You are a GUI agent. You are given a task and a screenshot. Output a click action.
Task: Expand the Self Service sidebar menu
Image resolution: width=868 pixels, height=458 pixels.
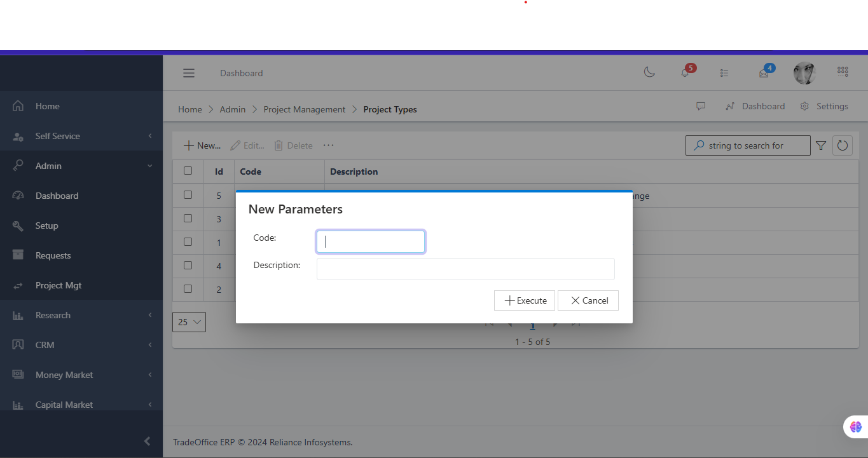tap(81, 136)
